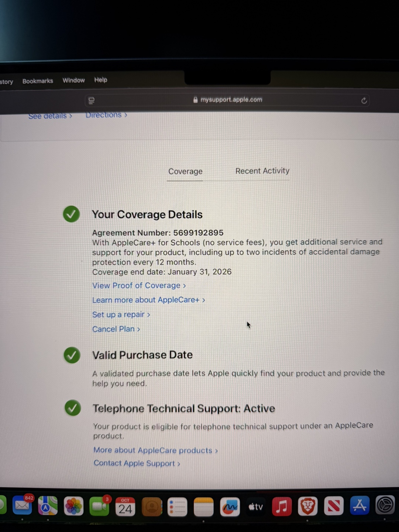
Task: Open View Proof of Coverage
Action: click(139, 286)
